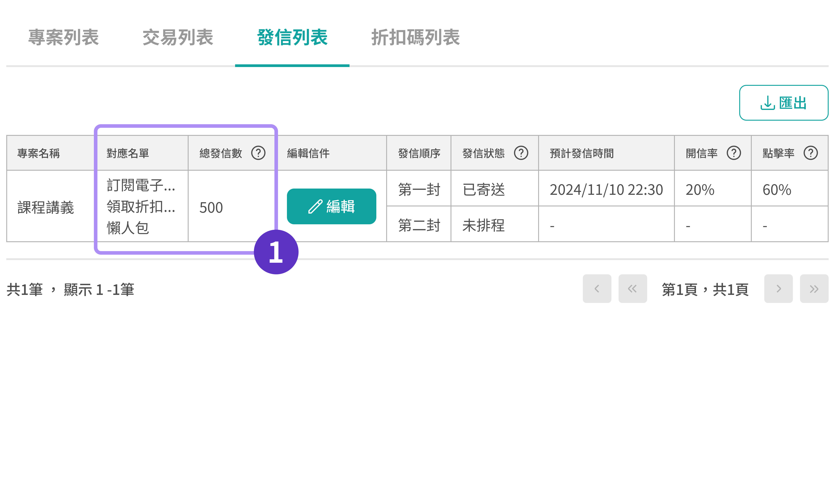Click the 匯出 export button

[783, 103]
